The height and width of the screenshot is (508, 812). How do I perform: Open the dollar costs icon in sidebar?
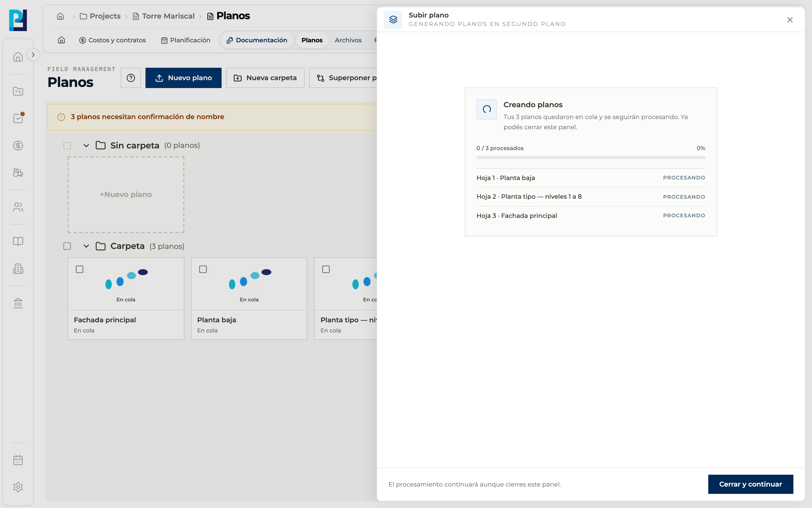pos(18,145)
